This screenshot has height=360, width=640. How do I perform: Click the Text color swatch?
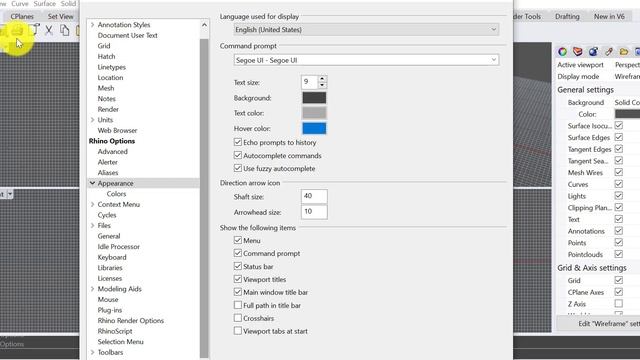(x=314, y=113)
